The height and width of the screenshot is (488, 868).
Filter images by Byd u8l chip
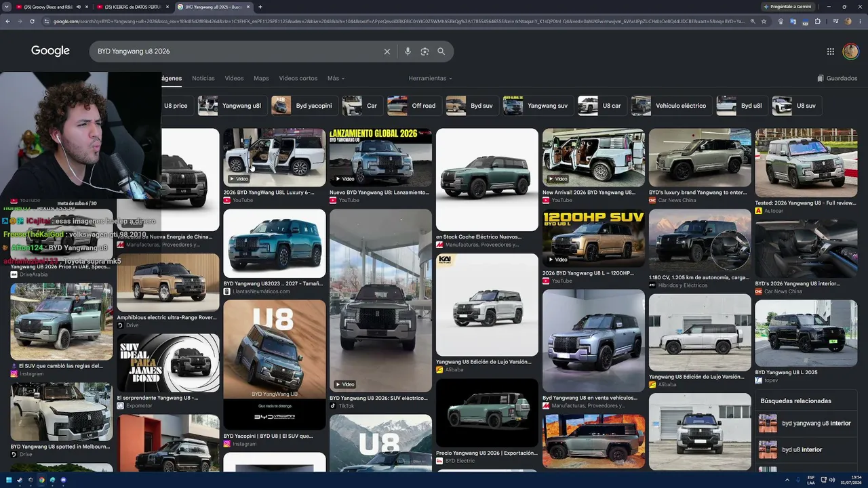741,106
